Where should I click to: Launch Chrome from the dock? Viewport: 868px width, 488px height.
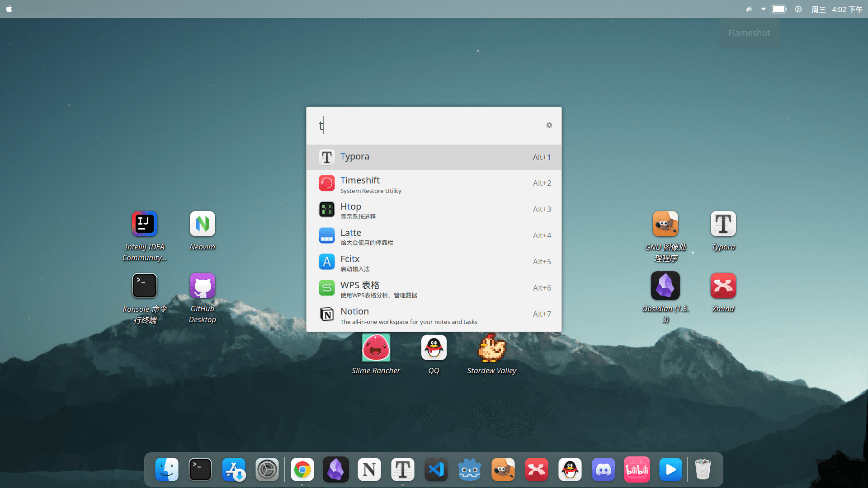click(302, 470)
